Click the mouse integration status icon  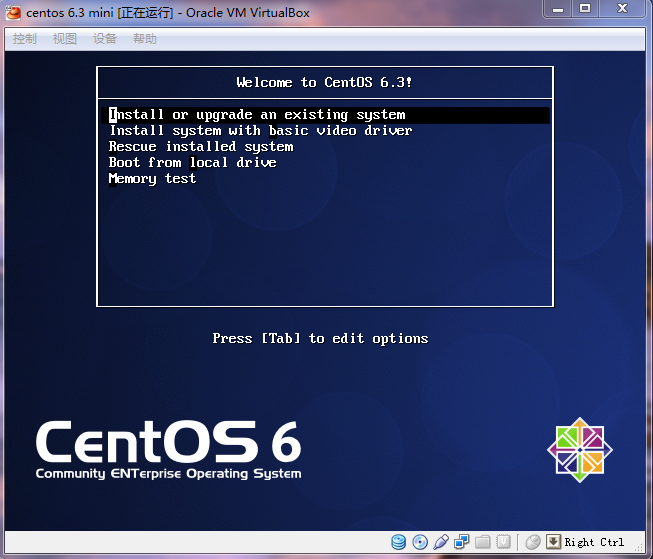point(533,542)
